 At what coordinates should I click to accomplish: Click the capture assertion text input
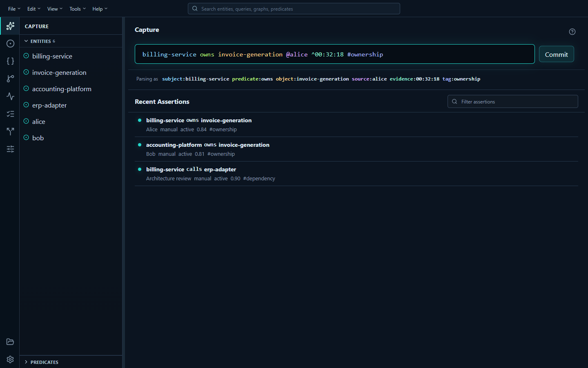pos(335,54)
